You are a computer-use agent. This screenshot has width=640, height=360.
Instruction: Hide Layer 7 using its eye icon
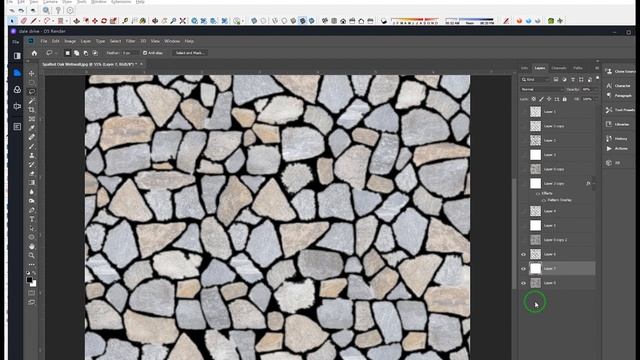[523, 269]
